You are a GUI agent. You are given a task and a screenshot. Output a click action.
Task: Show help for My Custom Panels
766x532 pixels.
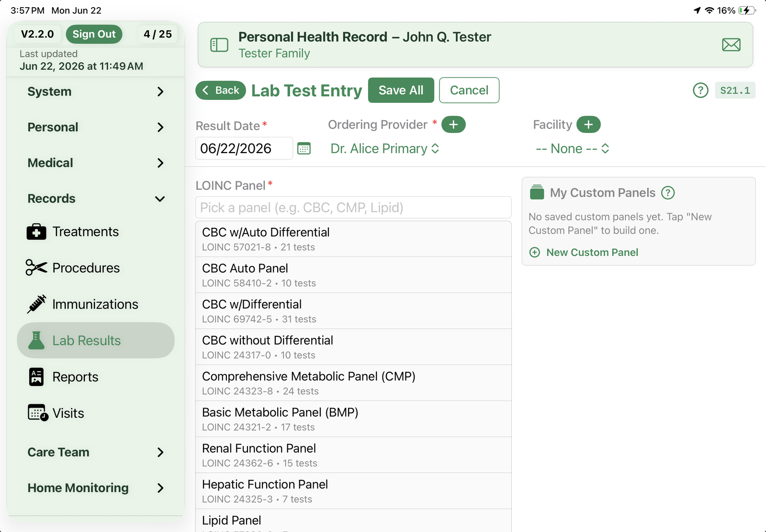coord(668,193)
